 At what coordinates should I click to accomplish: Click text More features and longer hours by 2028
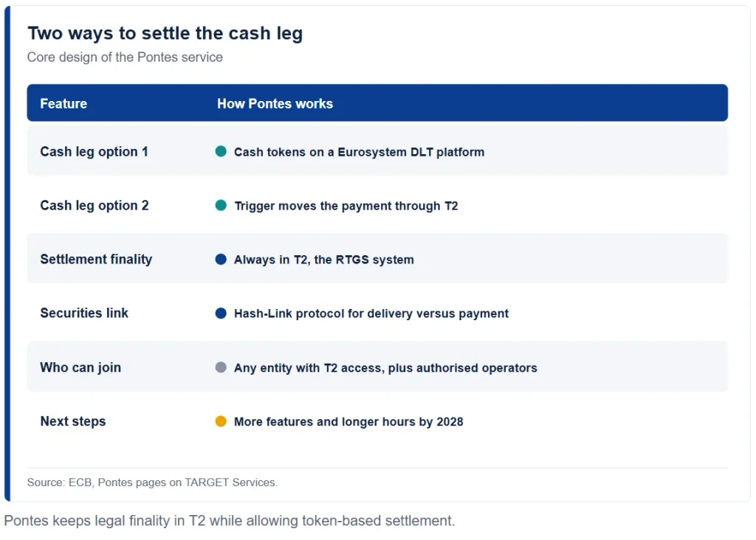[348, 422]
